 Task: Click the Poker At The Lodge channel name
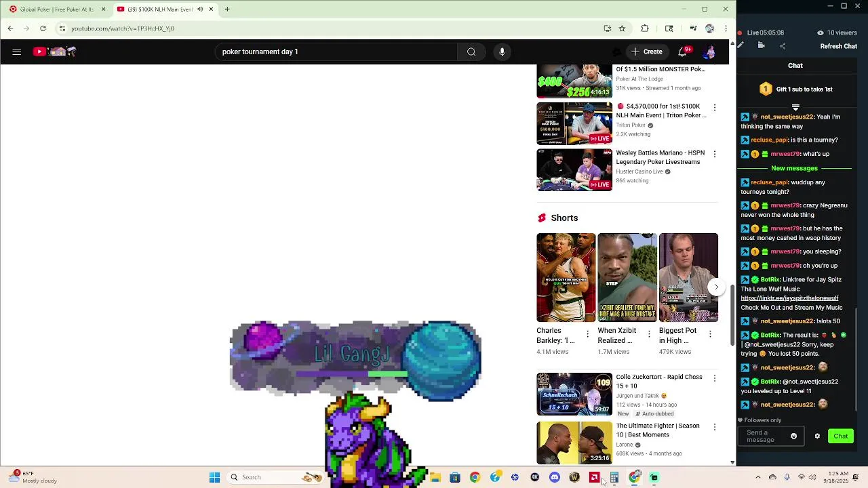[x=639, y=79]
